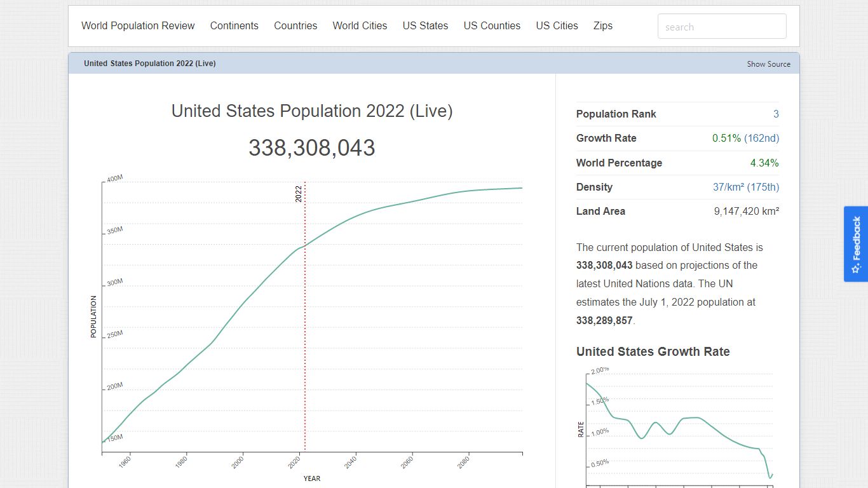Image resolution: width=868 pixels, height=488 pixels.
Task: Select the live population count 338,308,043
Action: coord(312,148)
